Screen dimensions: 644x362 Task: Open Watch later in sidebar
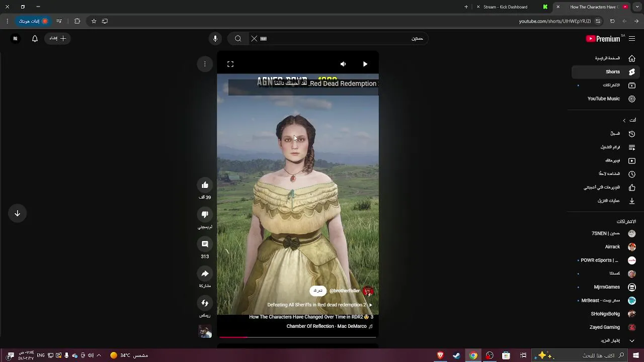[605, 174]
